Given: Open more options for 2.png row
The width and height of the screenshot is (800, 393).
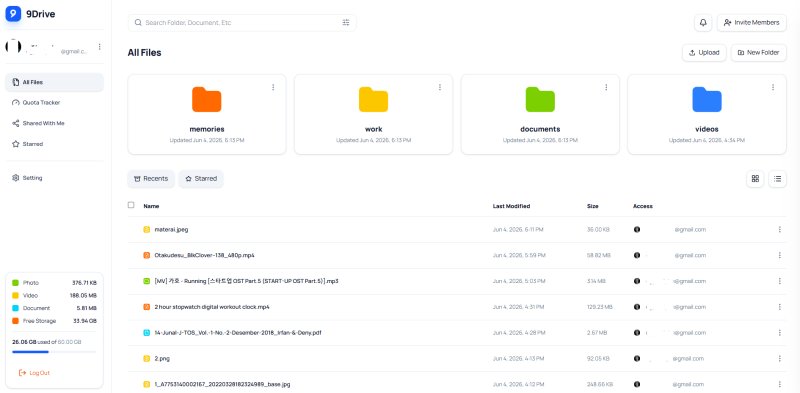Looking at the screenshot, I should point(780,358).
